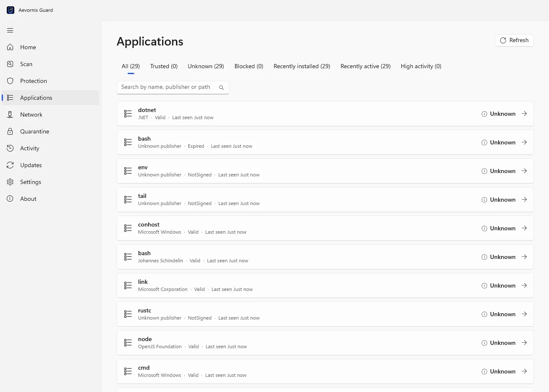The image size is (549, 392).
Task: Open the Updates sync icon
Action: pos(10,165)
